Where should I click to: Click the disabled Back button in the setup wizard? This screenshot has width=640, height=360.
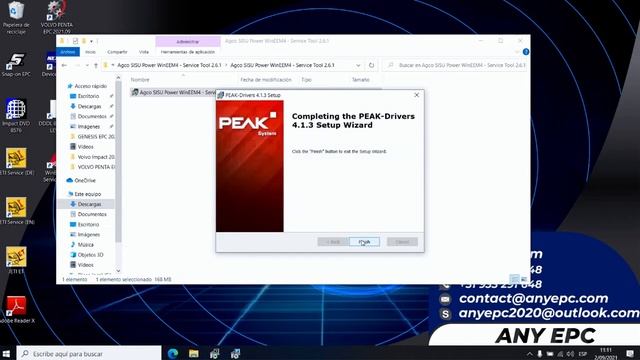coord(333,242)
